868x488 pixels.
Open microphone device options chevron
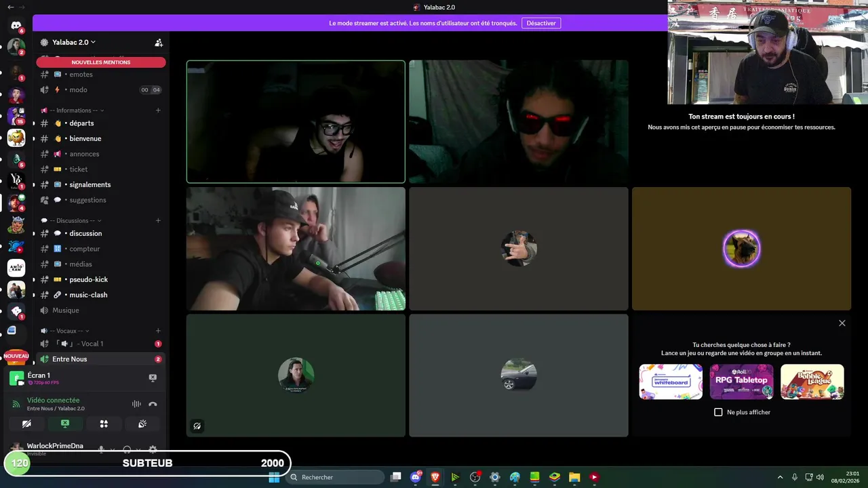pos(113,449)
